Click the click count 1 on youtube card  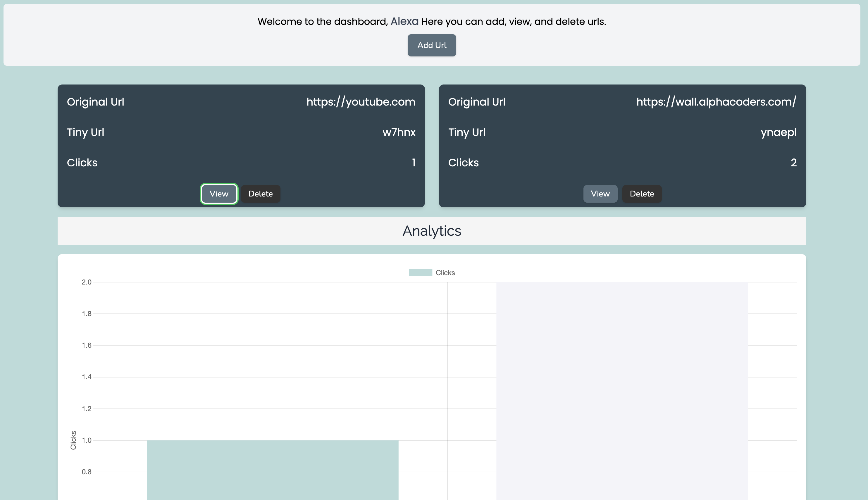click(x=414, y=163)
